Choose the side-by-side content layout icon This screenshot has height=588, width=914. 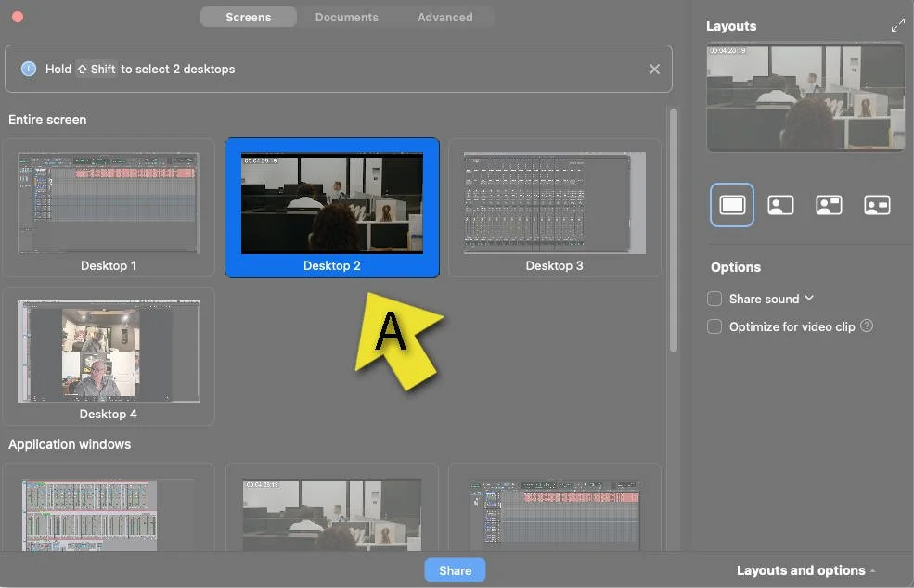[x=829, y=205]
